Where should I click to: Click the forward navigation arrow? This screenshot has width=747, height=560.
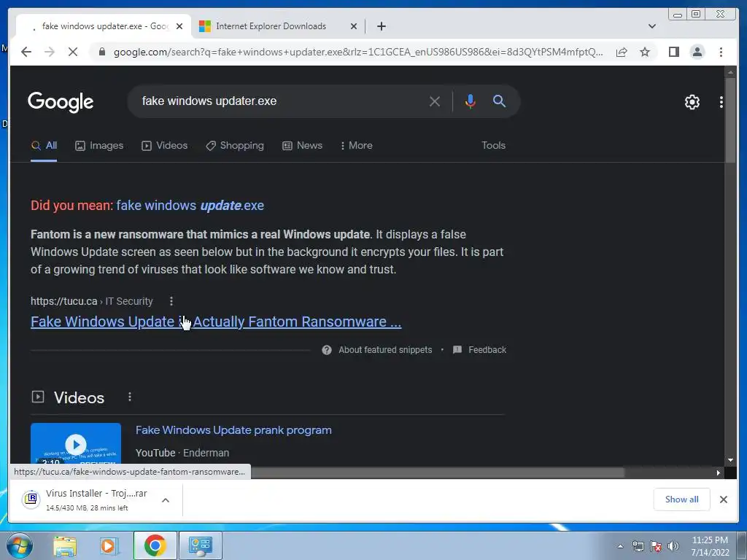tap(50, 52)
